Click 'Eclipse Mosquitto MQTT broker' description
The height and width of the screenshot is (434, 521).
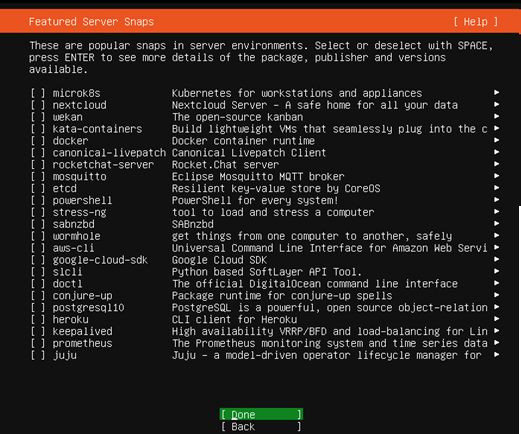258,177
